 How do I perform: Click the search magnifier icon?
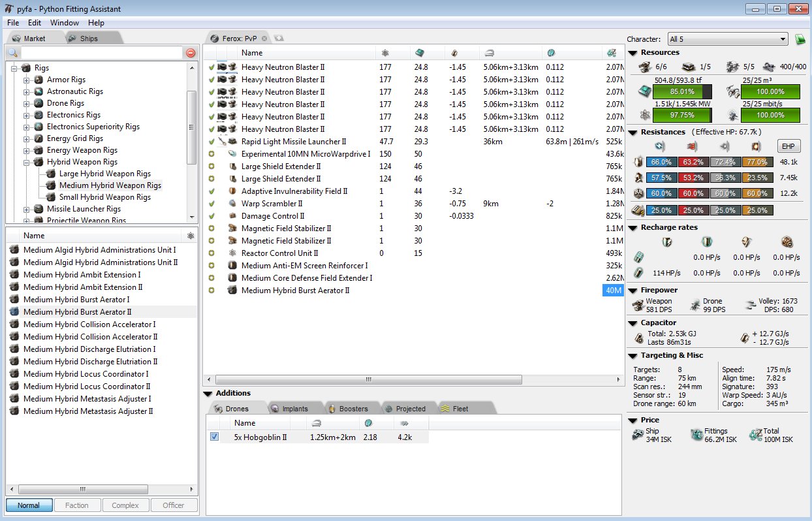tap(12, 53)
